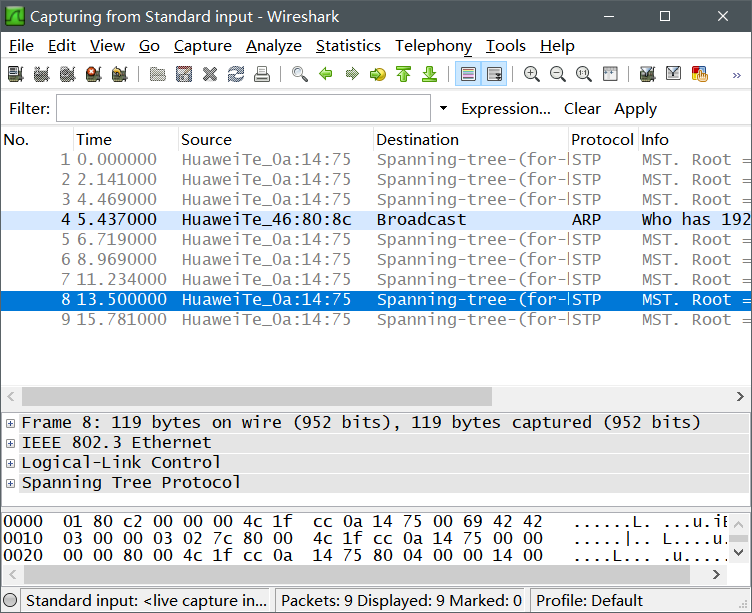Toggle packet list colorization
The width and height of the screenshot is (752, 613).
tap(468, 74)
